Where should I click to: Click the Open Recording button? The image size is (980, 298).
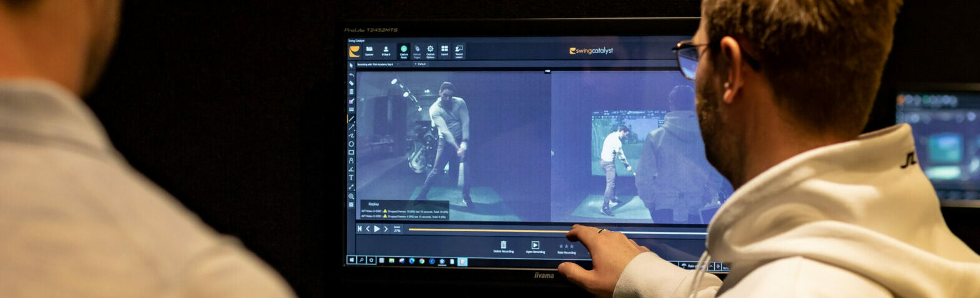click(x=535, y=247)
